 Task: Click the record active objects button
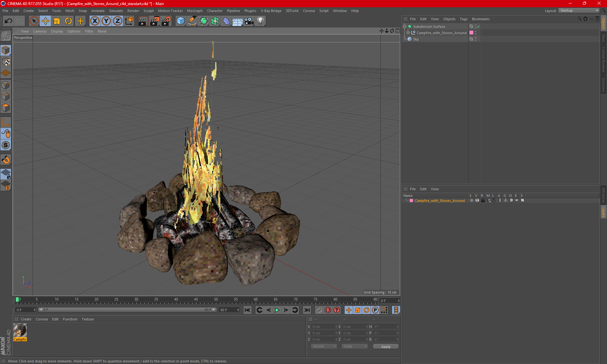pos(319,310)
